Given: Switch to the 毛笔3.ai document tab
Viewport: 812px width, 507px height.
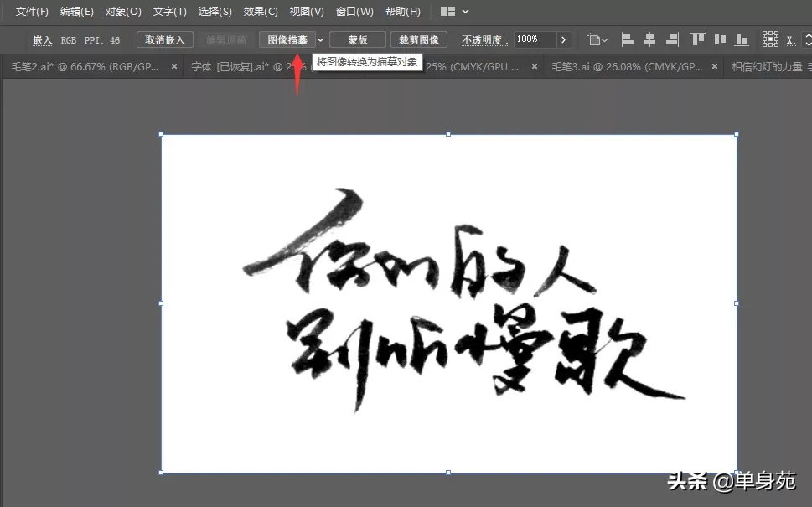Looking at the screenshot, I should pos(627,67).
